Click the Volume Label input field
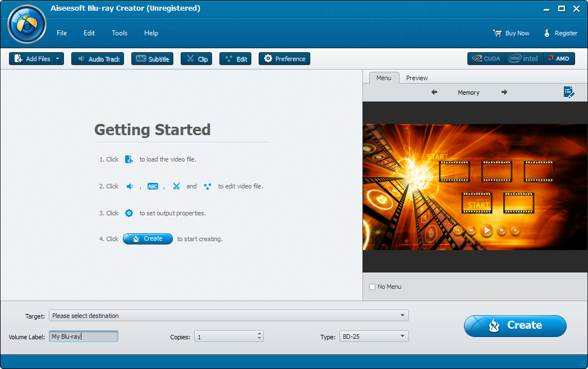Screen dimensions: 588x369 [x=83, y=336]
